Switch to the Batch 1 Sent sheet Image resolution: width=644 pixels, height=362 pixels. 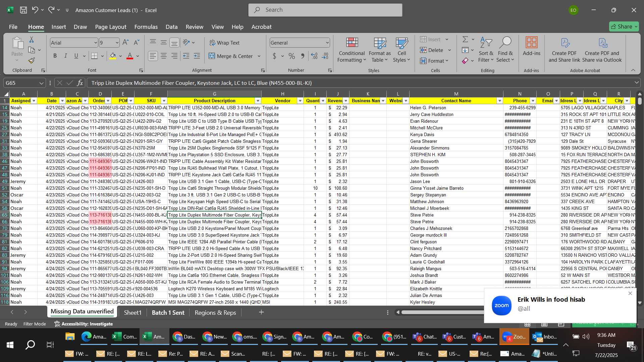point(168,312)
